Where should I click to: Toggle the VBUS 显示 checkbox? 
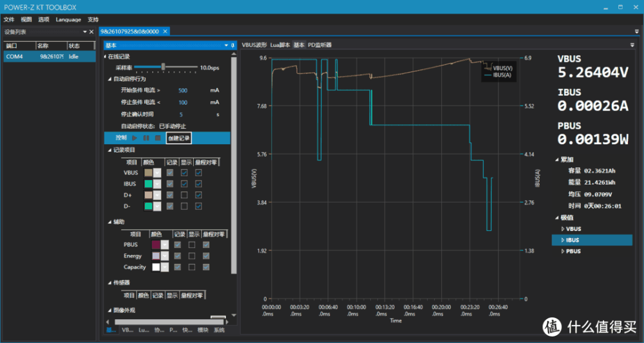(x=184, y=173)
